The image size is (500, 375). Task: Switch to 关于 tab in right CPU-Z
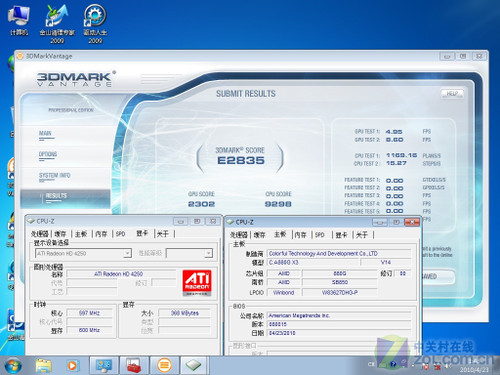(x=362, y=235)
